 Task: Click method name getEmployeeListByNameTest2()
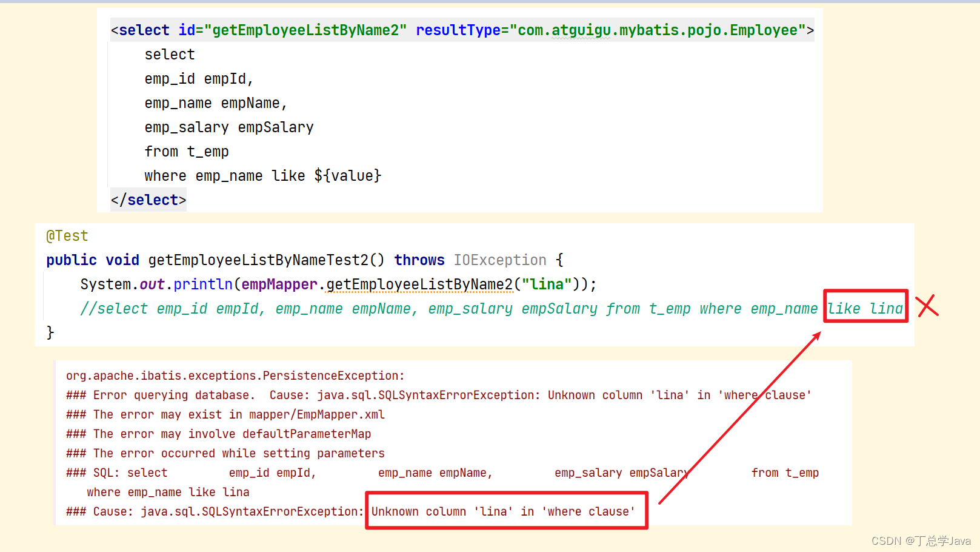pyautogui.click(x=266, y=260)
